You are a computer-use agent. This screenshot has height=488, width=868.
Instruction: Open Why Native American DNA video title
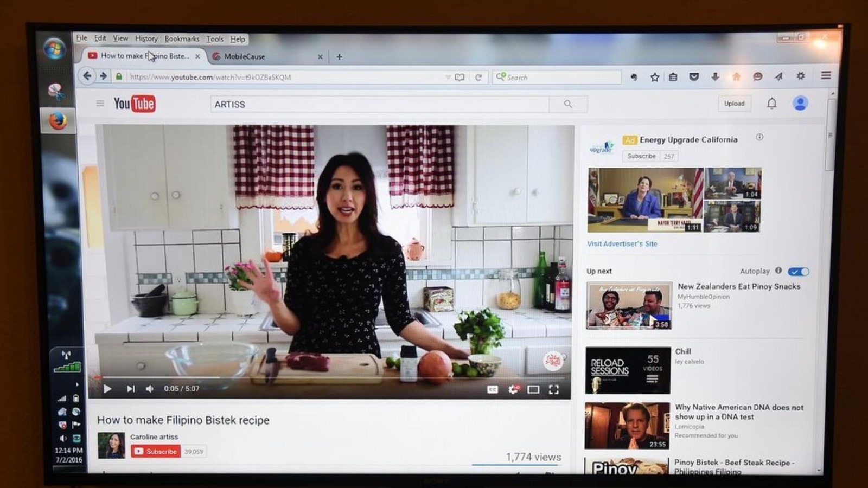(x=739, y=412)
